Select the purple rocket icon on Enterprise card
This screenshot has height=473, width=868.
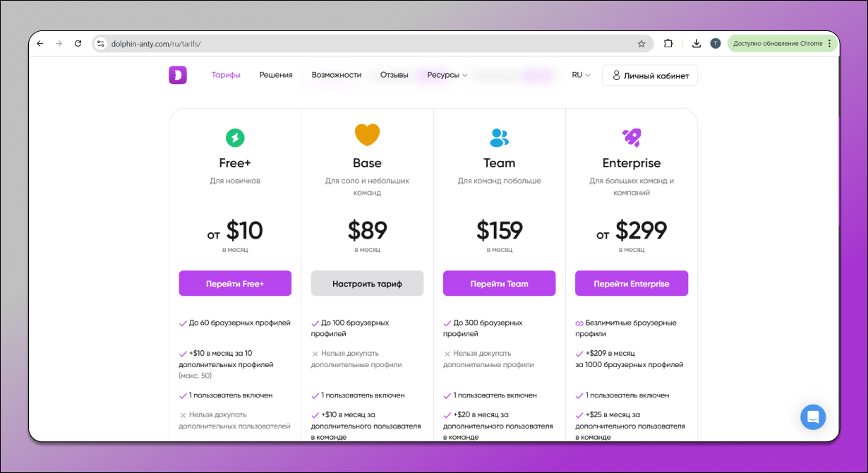click(632, 138)
